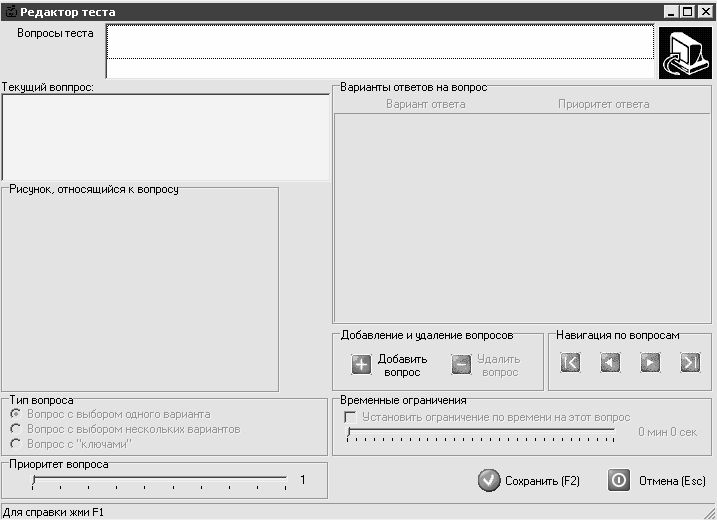Click the Вопросы теста list field
Viewport: 717px width, 520px height.
pos(380,51)
